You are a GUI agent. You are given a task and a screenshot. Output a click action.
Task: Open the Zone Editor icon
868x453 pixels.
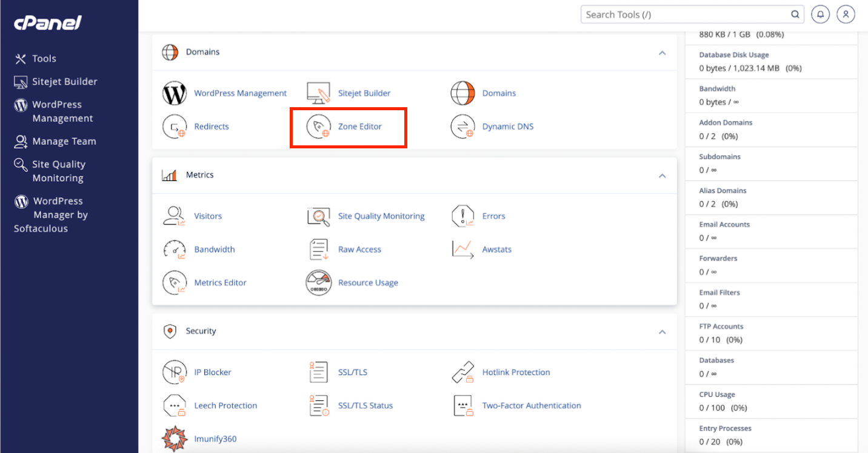pos(318,127)
